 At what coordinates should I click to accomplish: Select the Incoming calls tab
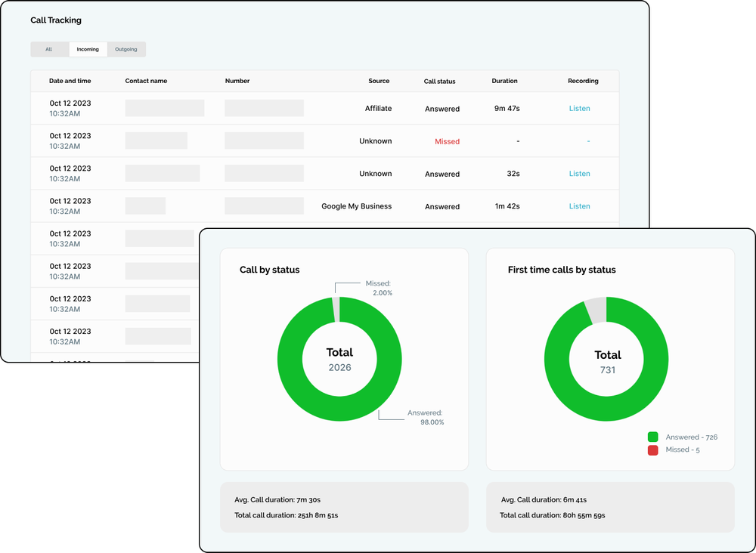(88, 48)
